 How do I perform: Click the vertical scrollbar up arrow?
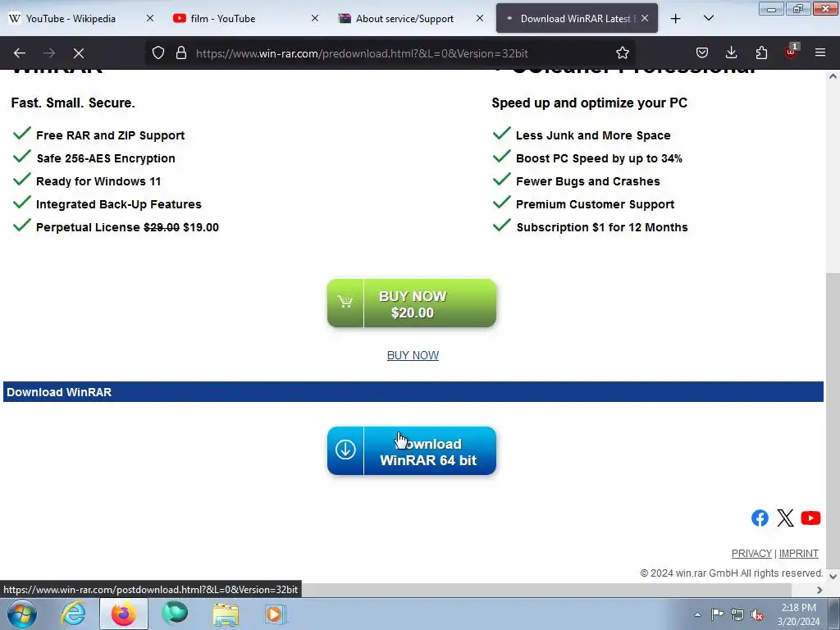[x=833, y=76]
